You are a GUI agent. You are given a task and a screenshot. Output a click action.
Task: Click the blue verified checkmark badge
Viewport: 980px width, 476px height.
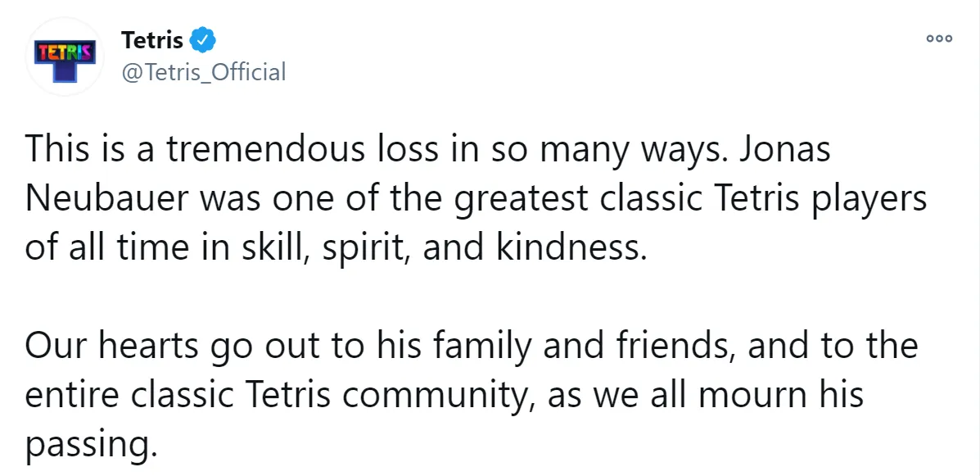(203, 39)
